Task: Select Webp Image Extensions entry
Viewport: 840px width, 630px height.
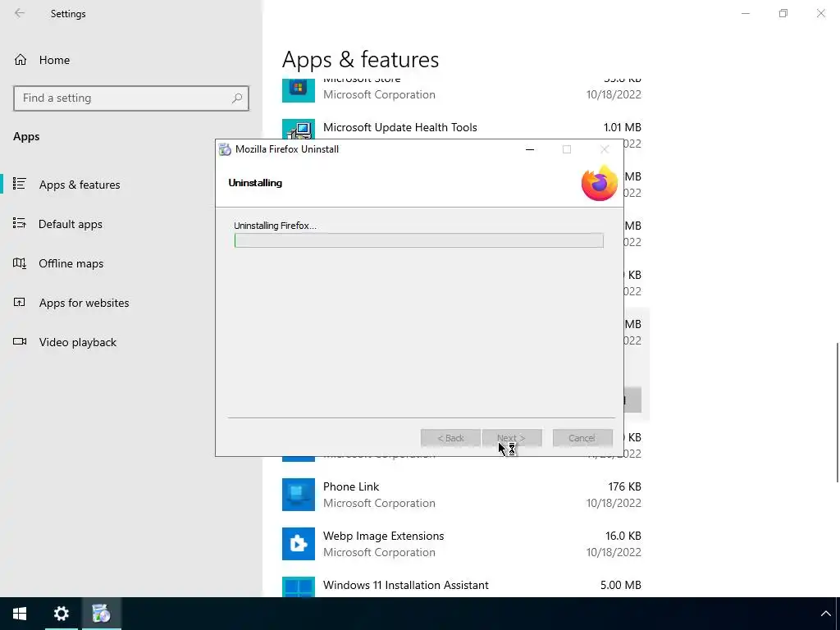Action: [462, 544]
